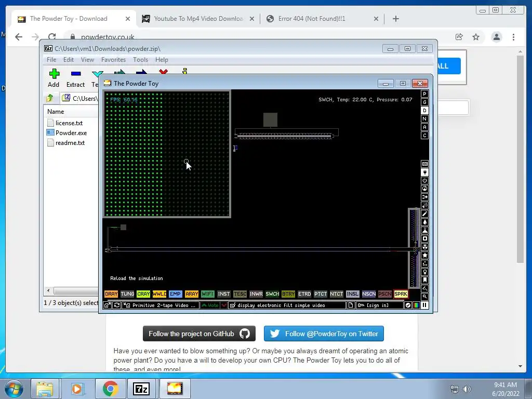The width and height of the screenshot is (532, 399).
Task: Open the element Search magnifier icon
Action: pos(424,297)
